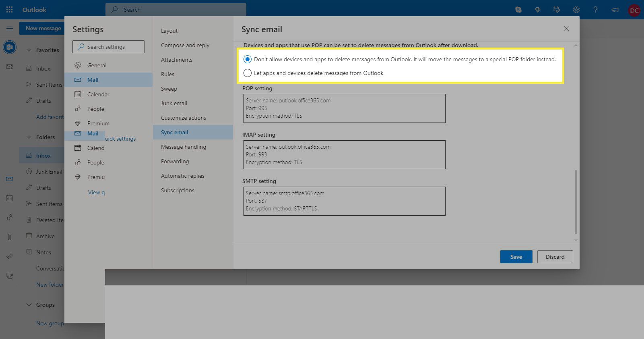Collapse the Folders section chevron
The height and width of the screenshot is (339, 644).
(29, 137)
